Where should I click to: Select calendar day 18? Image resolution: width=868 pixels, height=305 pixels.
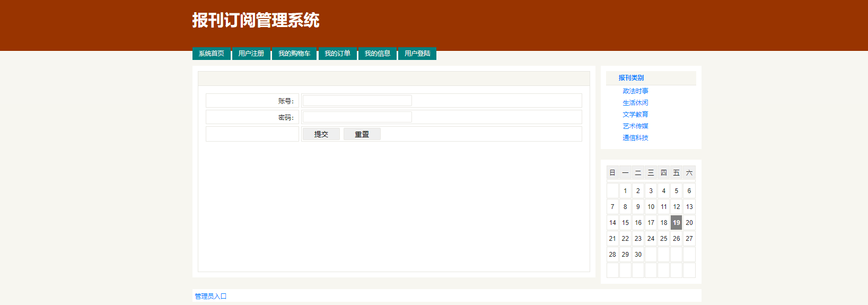(x=664, y=223)
